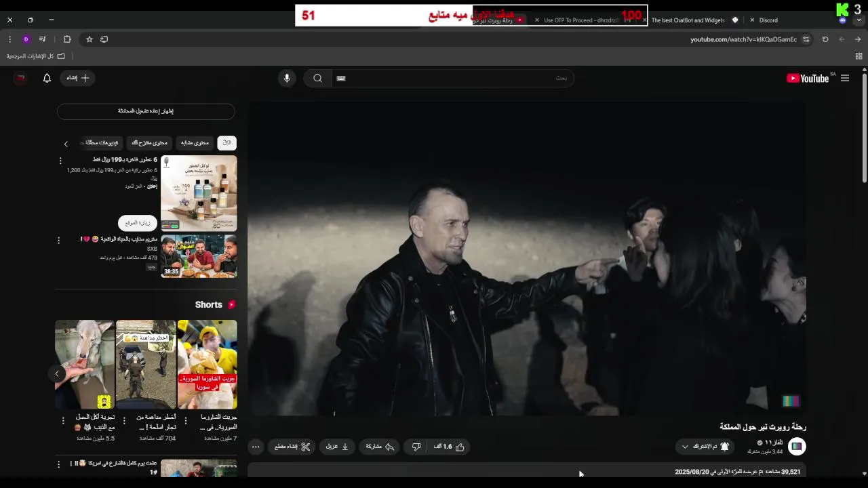The height and width of the screenshot is (488, 868).
Task: Open options for wolf Short
Action: [x=63, y=421]
